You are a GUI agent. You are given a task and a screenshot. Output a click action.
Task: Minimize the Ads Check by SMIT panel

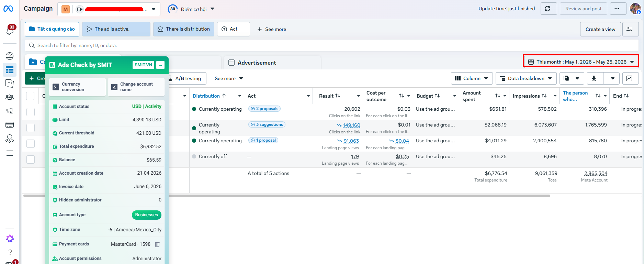pyautogui.click(x=160, y=65)
